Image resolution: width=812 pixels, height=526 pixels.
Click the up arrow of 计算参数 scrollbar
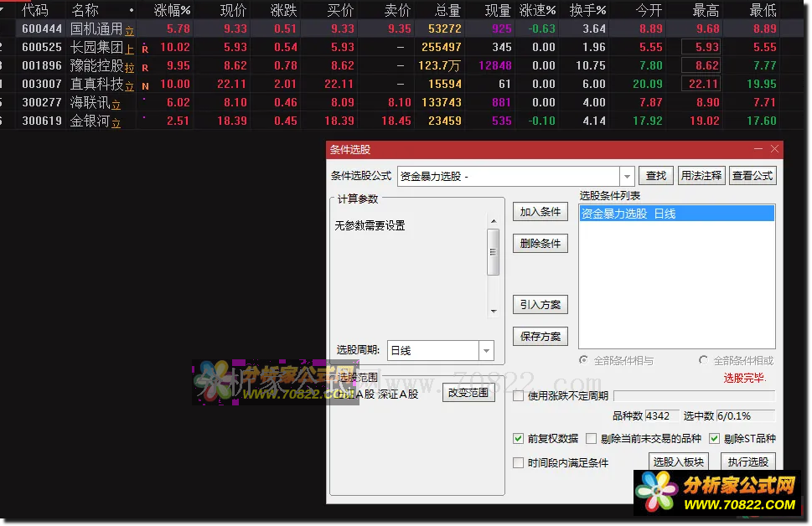pos(493,221)
